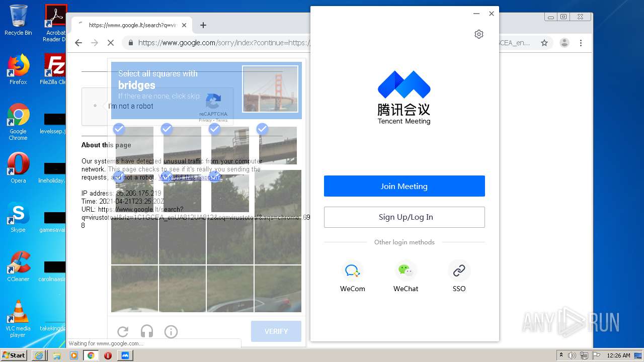Open Skype desktop shortcut
This screenshot has height=362, width=644.
[x=18, y=217]
